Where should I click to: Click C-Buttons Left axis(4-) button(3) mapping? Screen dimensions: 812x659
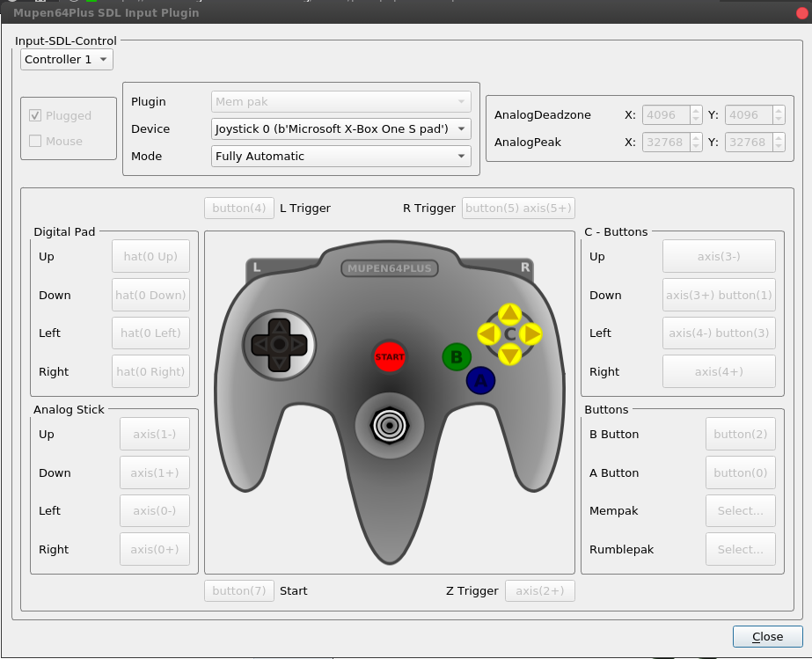[719, 333]
